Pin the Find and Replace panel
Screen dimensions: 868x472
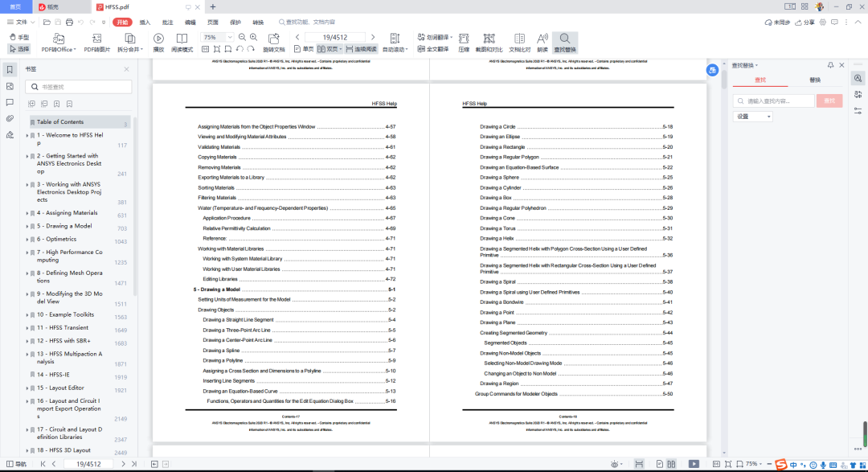click(x=830, y=65)
